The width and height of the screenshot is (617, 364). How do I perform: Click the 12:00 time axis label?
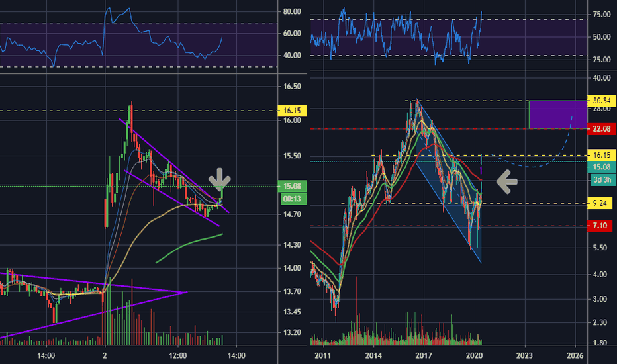178,356
